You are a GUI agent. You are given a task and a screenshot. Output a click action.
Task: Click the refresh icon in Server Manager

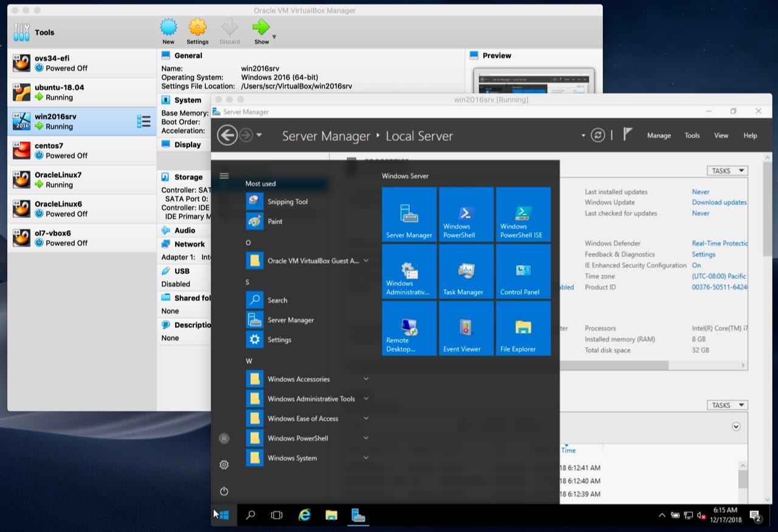coord(597,135)
